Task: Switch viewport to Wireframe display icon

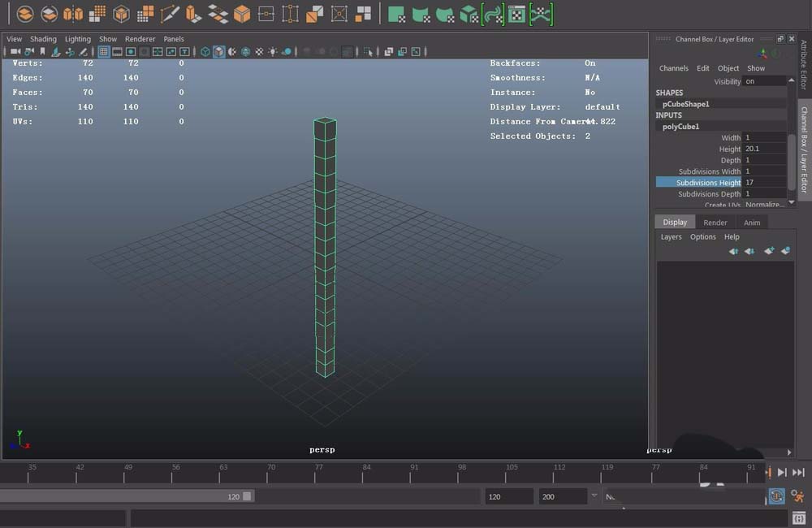Action: pos(205,51)
